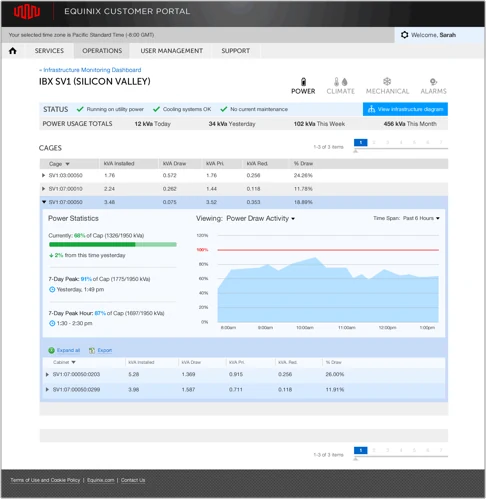
Task: Sort by Cage column arrow
Action: 67,164
